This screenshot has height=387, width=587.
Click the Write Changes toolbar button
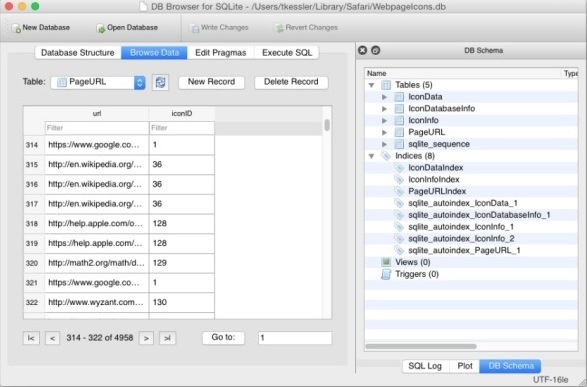[x=219, y=28]
